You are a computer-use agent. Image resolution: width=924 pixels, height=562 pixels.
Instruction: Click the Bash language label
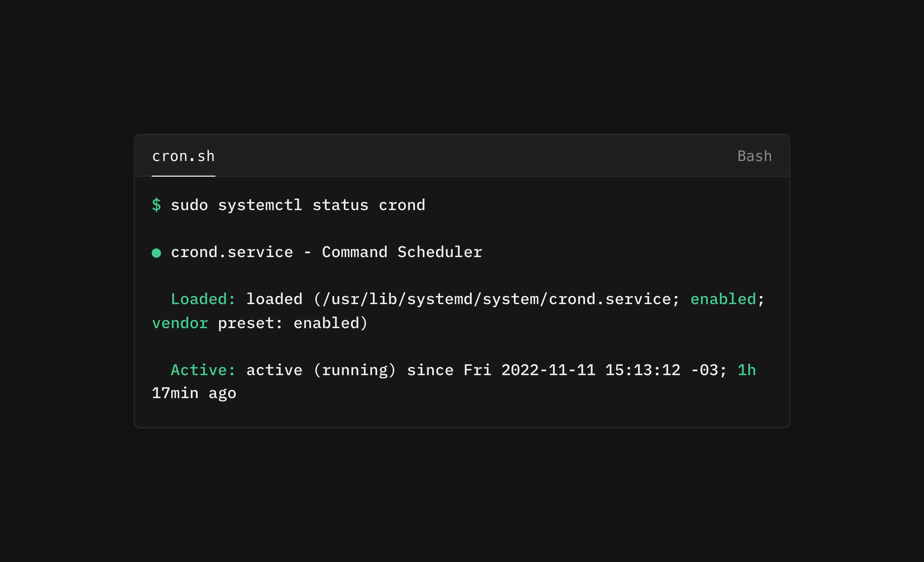coord(754,156)
